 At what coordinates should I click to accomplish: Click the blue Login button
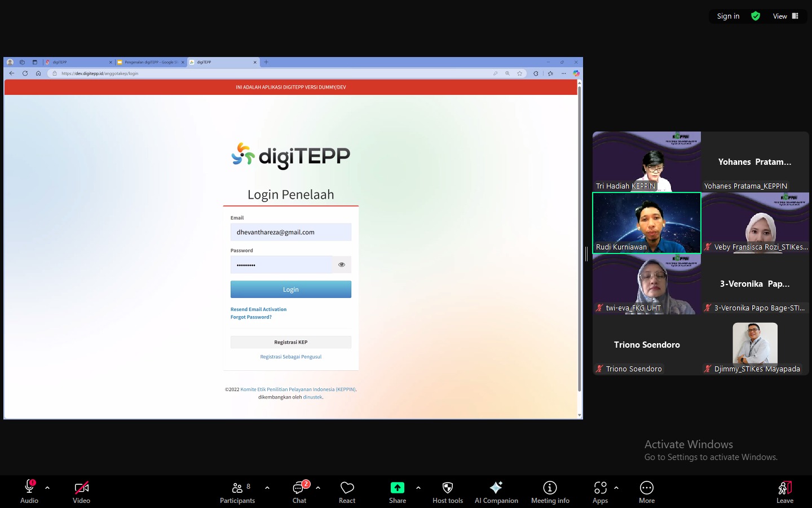291,290
